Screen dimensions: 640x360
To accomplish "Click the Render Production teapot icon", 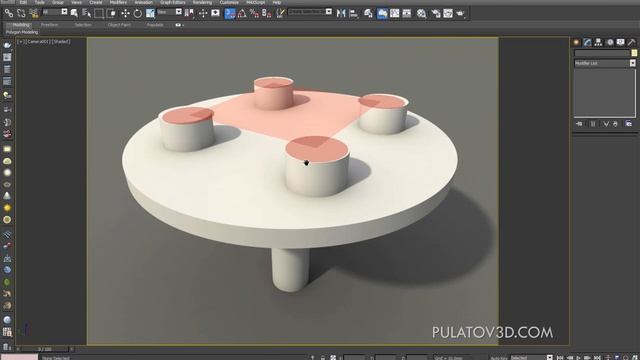I will [460, 13].
